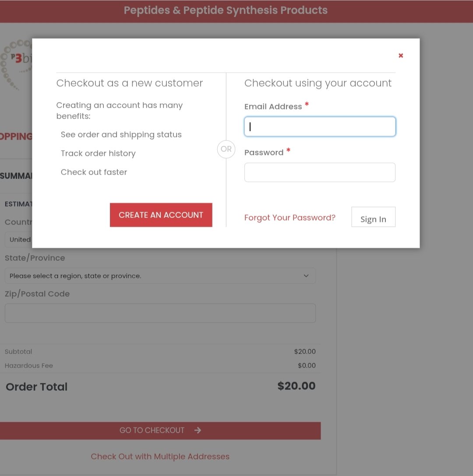Screen dimensions: 473x476
Task: Click the circular OR divider badge
Action: [x=226, y=149]
